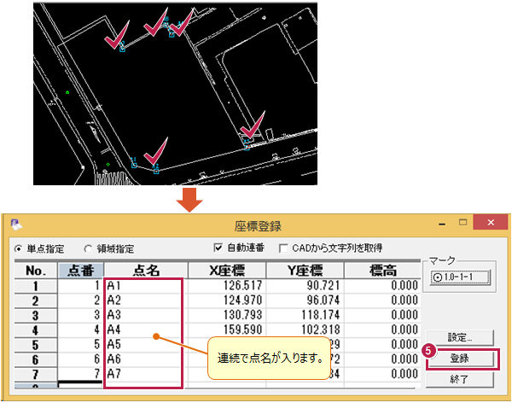Click the 座標登録 window title icon

point(17,225)
